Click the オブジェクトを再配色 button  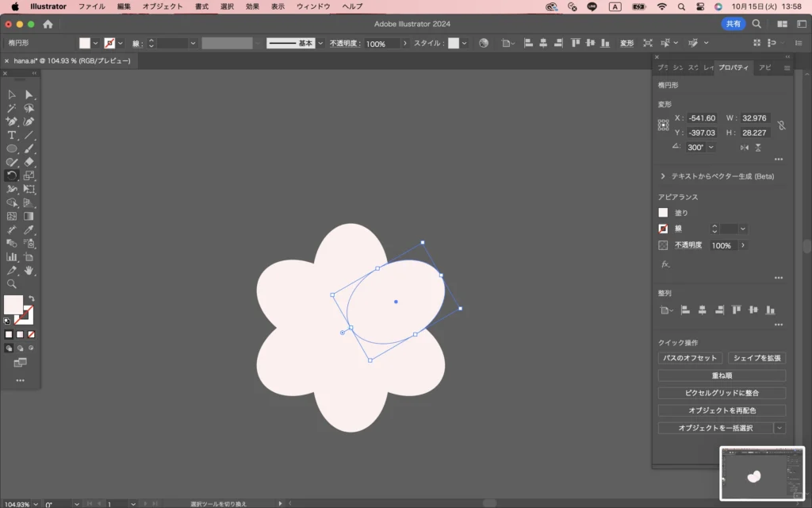(722, 410)
